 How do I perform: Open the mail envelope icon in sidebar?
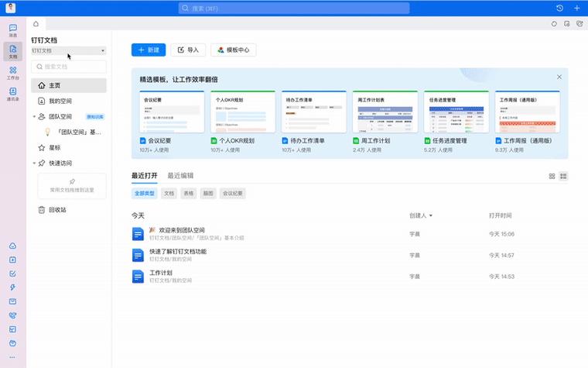(12, 301)
